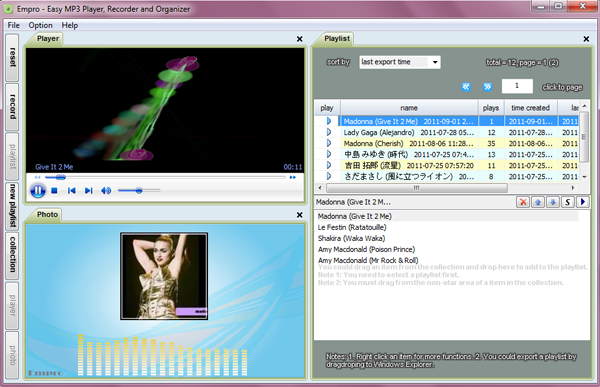Click the reset sidebar button
Image resolution: width=600 pixels, height=387 pixels.
12,57
